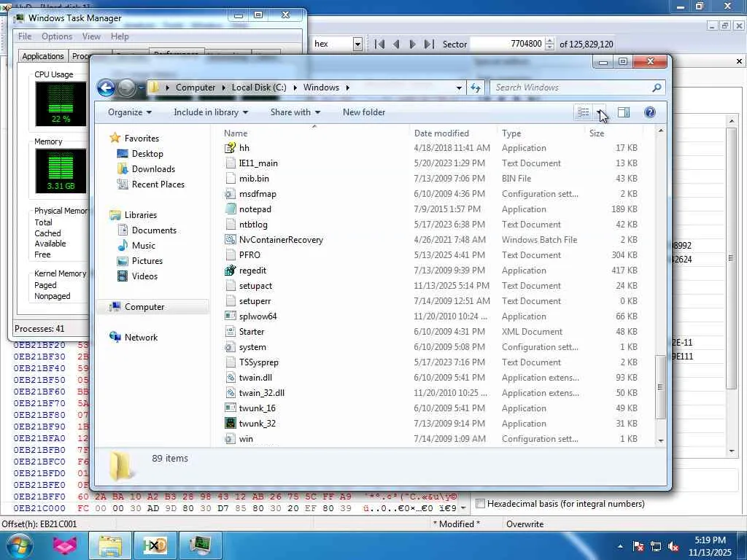Open Include in library dropdown

pyautogui.click(x=211, y=112)
